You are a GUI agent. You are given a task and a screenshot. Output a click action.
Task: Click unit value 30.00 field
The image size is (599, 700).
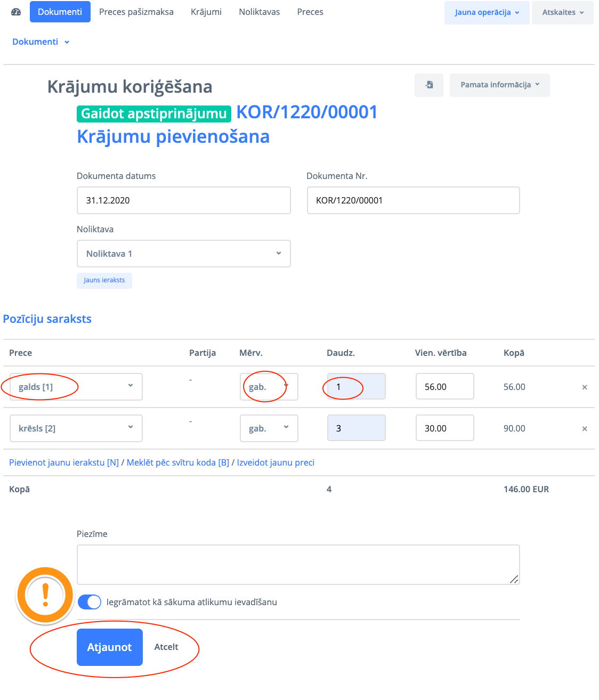445,428
